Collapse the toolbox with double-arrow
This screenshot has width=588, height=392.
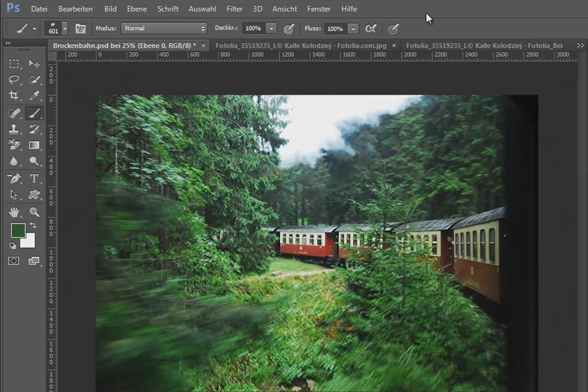(8, 43)
